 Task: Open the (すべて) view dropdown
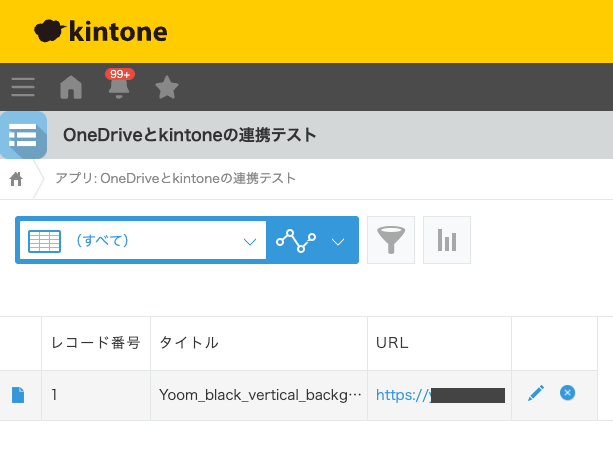pyautogui.click(x=143, y=240)
